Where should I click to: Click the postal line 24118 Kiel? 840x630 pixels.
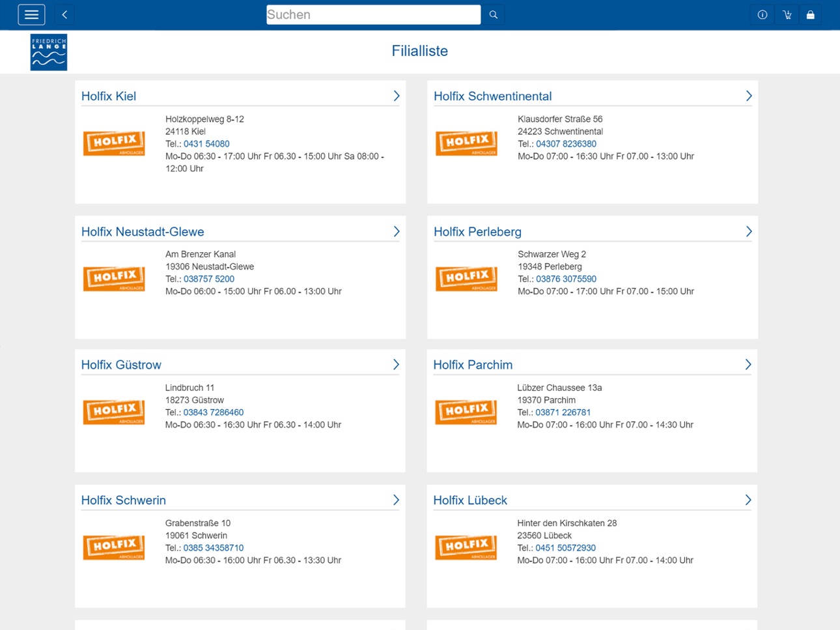point(186,132)
